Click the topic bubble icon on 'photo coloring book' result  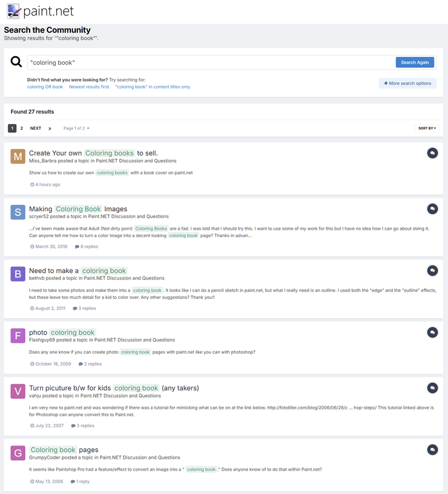(432, 332)
